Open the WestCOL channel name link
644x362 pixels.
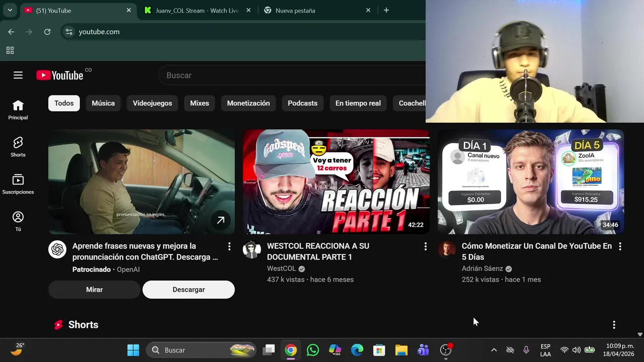[281, 268]
